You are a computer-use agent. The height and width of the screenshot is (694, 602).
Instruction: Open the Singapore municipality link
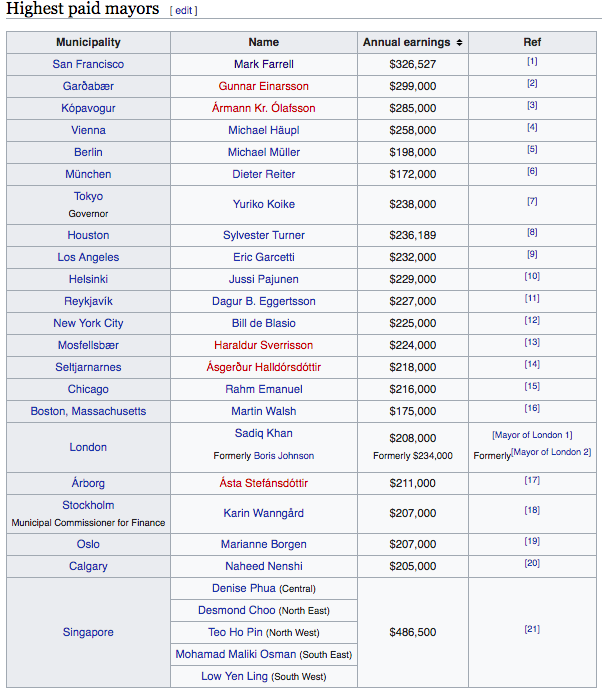[88, 632]
